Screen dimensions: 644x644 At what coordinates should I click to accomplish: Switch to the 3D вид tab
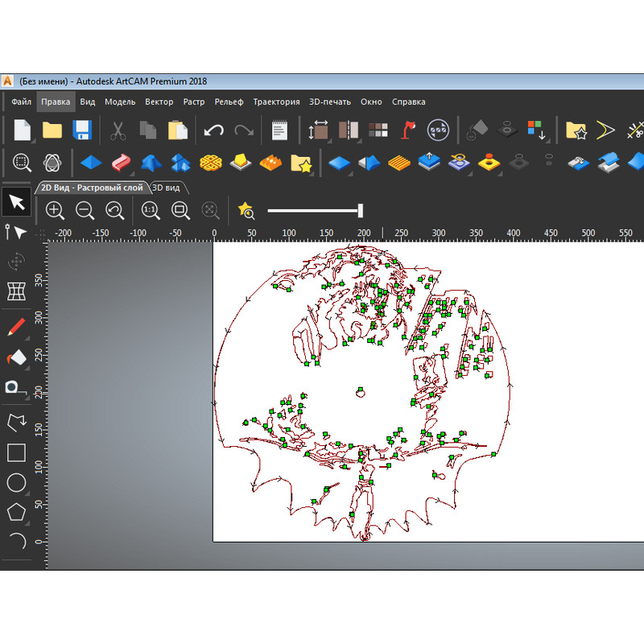[168, 188]
